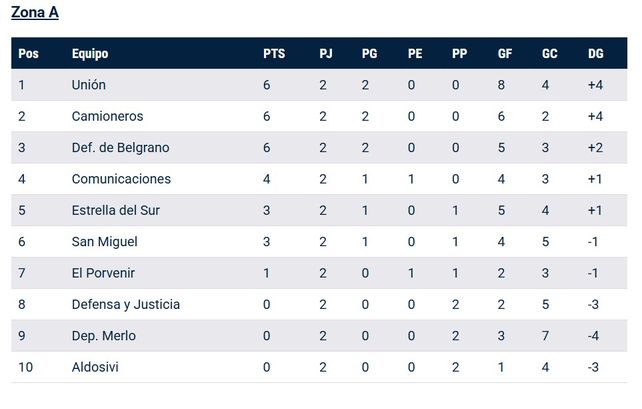This screenshot has height=409, width=642.
Task: Click the PJ column header
Action: pyautogui.click(x=326, y=54)
